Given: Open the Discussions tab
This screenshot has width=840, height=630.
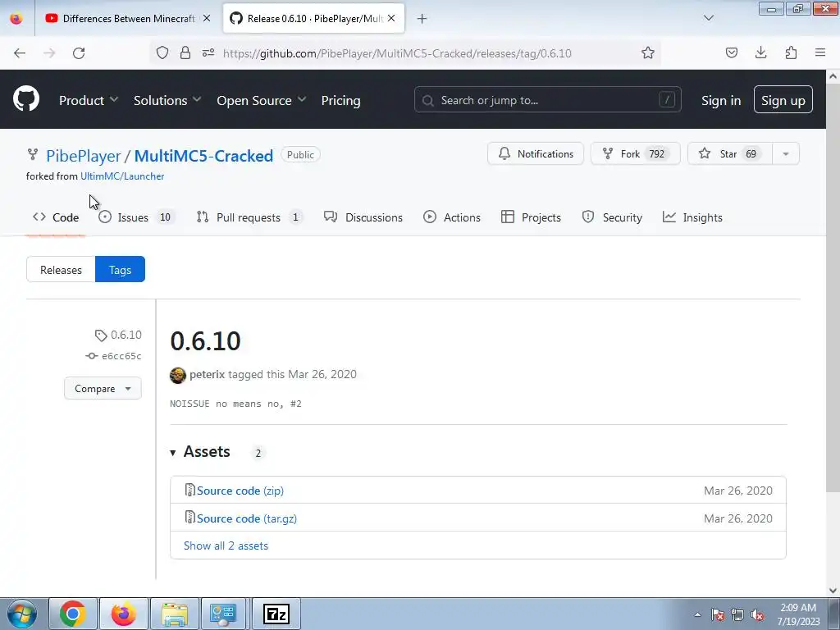Looking at the screenshot, I should [363, 217].
